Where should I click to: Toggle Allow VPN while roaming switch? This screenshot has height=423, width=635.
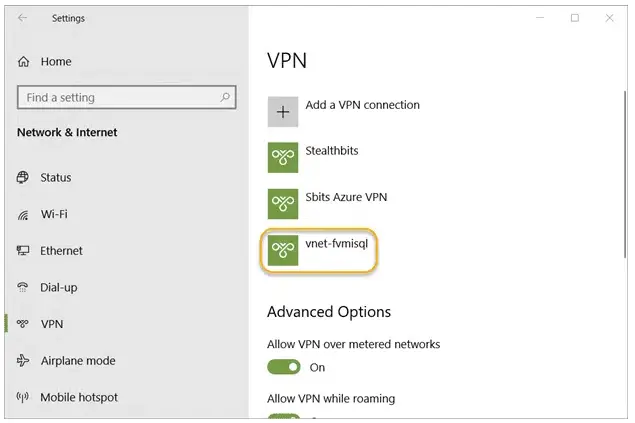284,417
